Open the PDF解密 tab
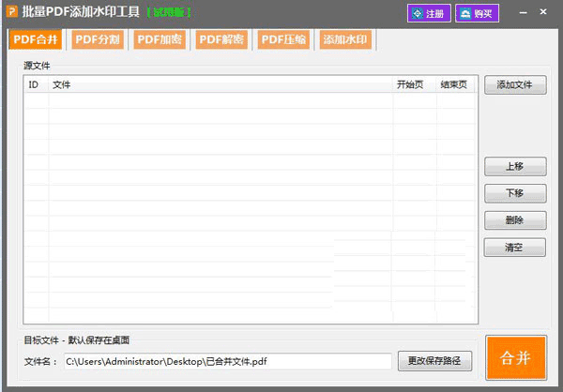The width and height of the screenshot is (563, 392). click(x=221, y=39)
